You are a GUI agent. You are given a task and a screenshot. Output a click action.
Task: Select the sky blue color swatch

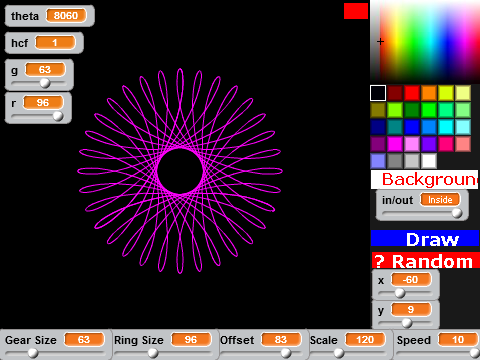[429, 127]
